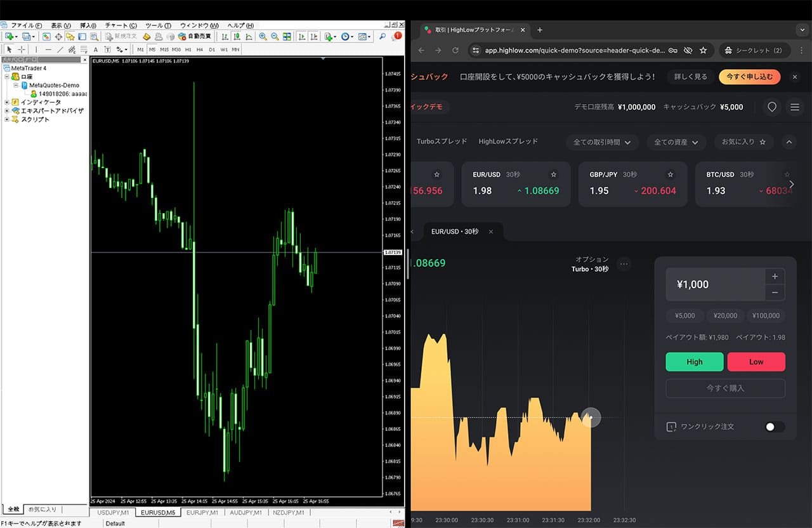Select the cursor arrow tool
Image resolution: width=812 pixels, height=528 pixels.
[x=9, y=49]
